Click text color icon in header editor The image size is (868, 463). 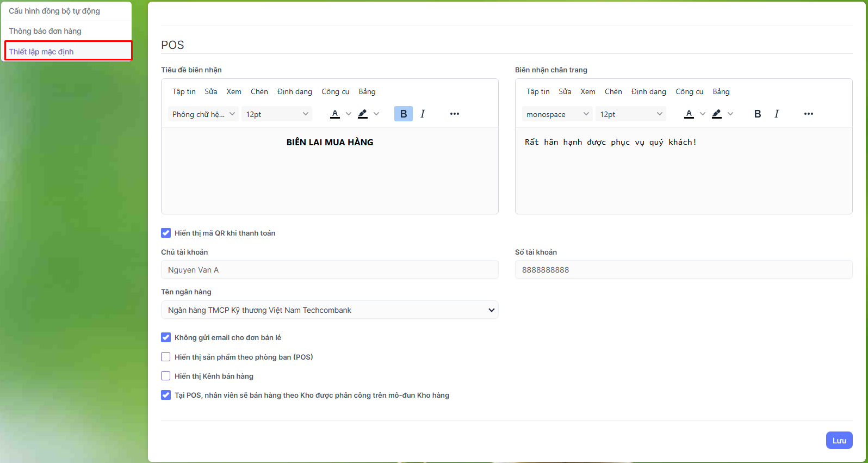[335, 114]
